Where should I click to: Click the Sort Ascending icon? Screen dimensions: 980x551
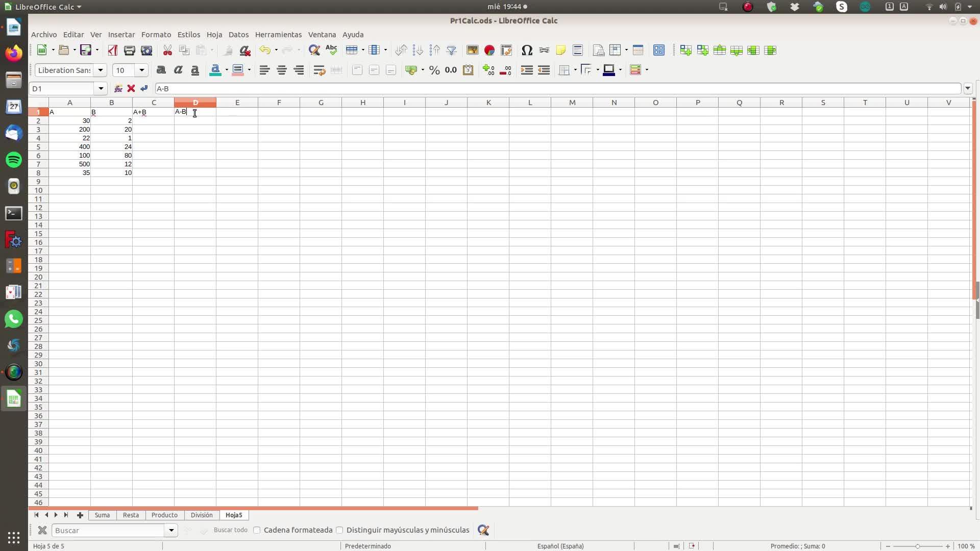418,50
